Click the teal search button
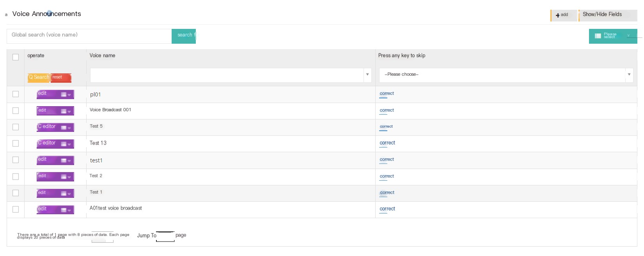 click(184, 36)
